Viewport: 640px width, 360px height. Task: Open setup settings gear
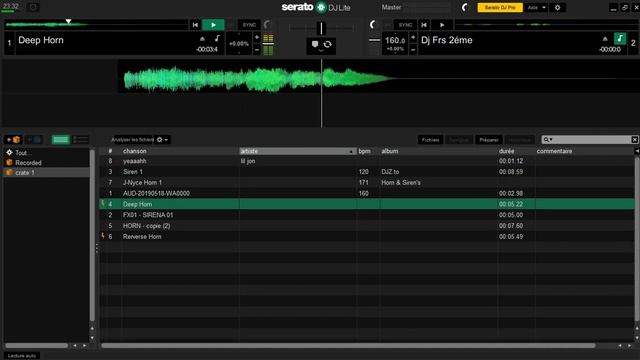[558, 8]
